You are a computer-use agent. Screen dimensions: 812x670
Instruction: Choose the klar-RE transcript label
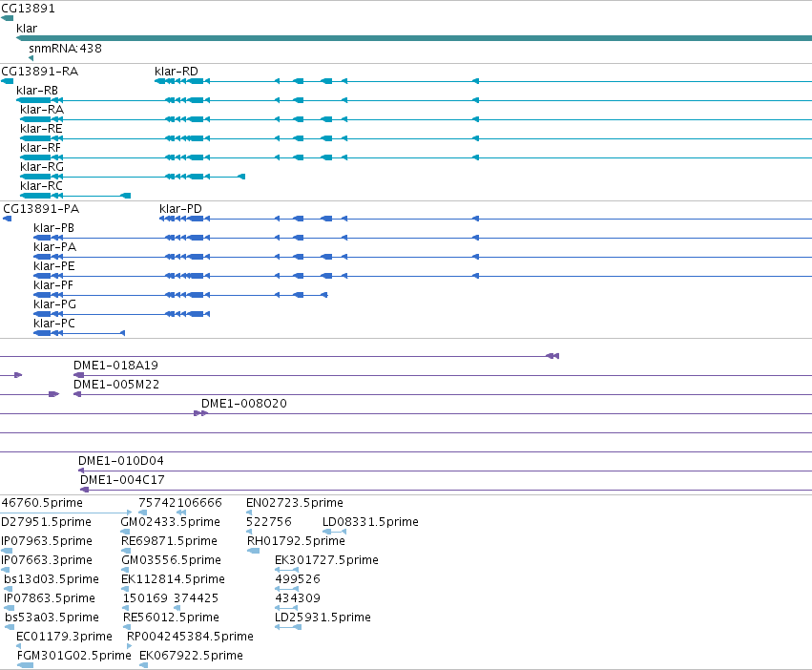[41, 129]
